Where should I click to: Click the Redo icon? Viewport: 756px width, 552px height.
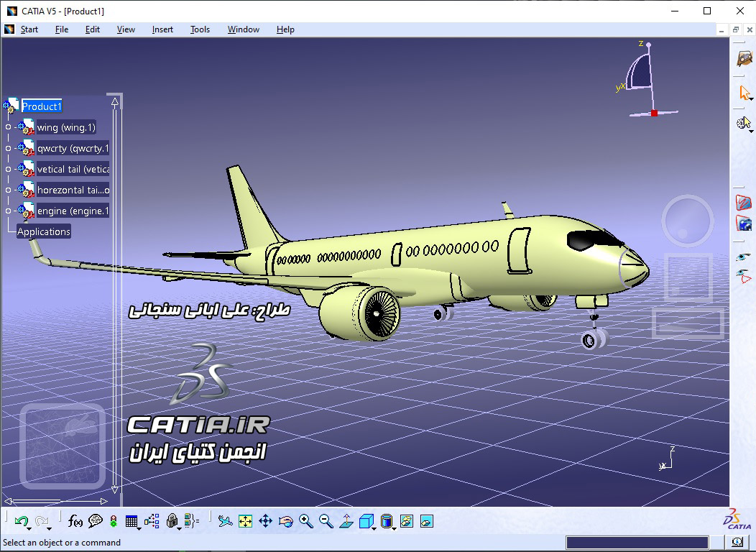(x=42, y=520)
